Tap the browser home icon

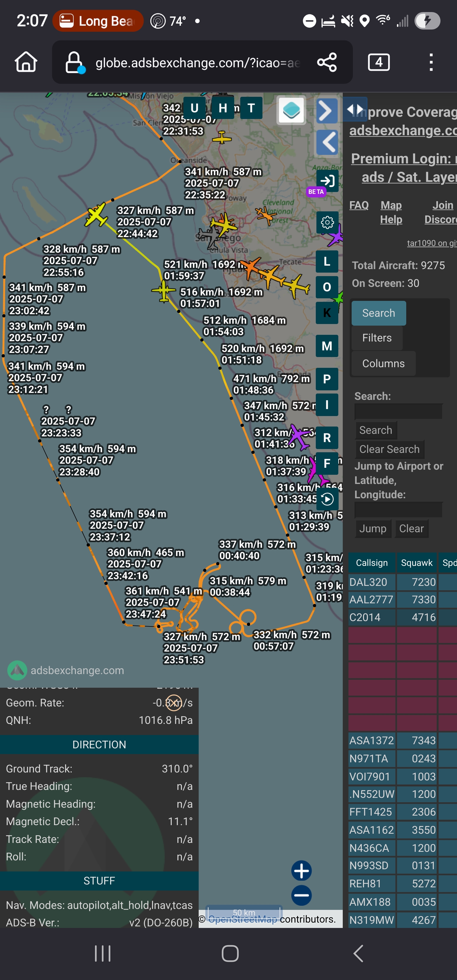pos(26,62)
